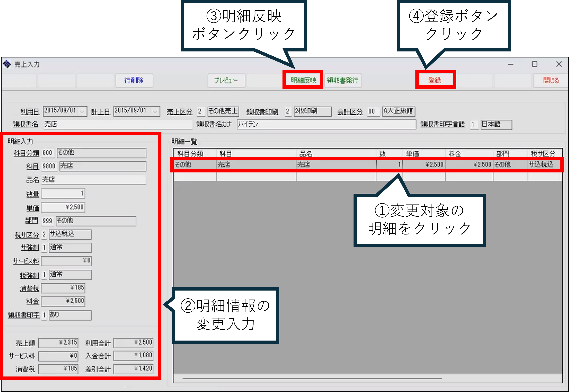Open the プレビュー preview button
Screen dimensions: 569x392
[x=226, y=80]
